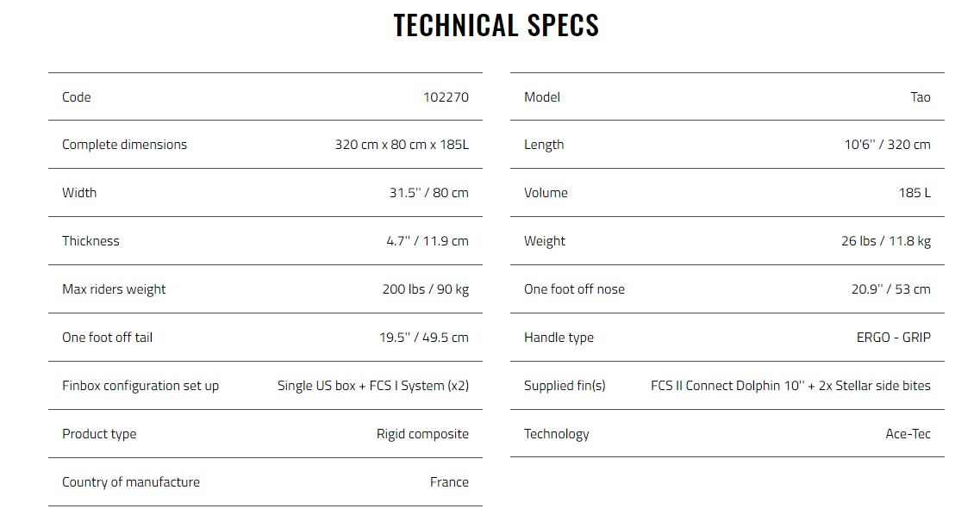The image size is (980, 521).
Task: Click the Technology value Ace-Tec
Action: click(x=908, y=433)
